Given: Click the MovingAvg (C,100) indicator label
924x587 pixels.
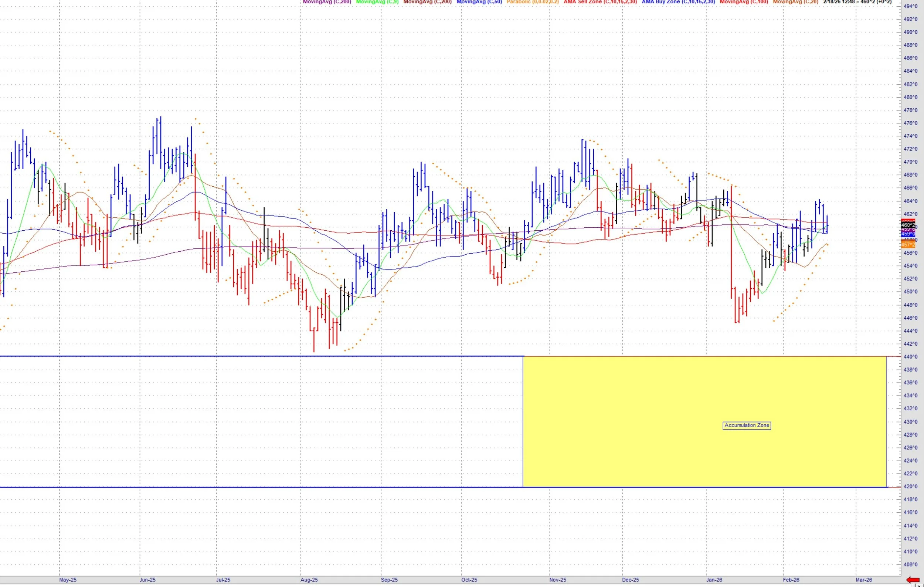Looking at the screenshot, I should click(x=744, y=2).
